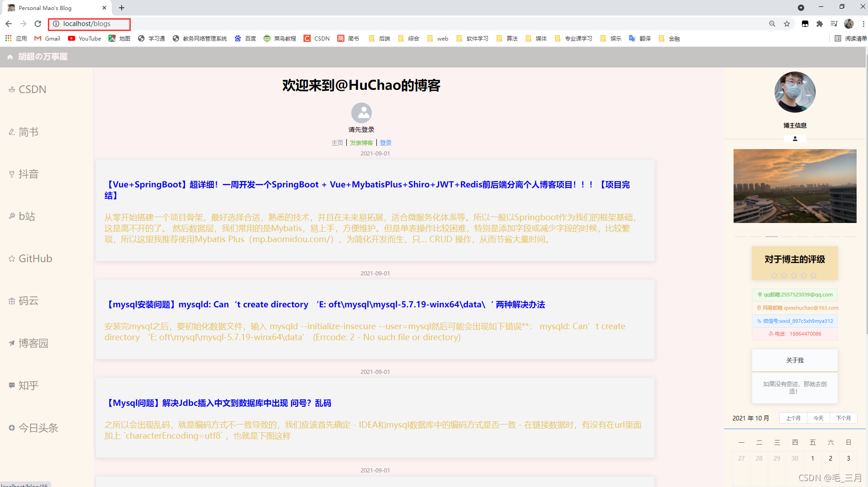
Task: Bookmark this page with the star icon
Action: pos(787,24)
